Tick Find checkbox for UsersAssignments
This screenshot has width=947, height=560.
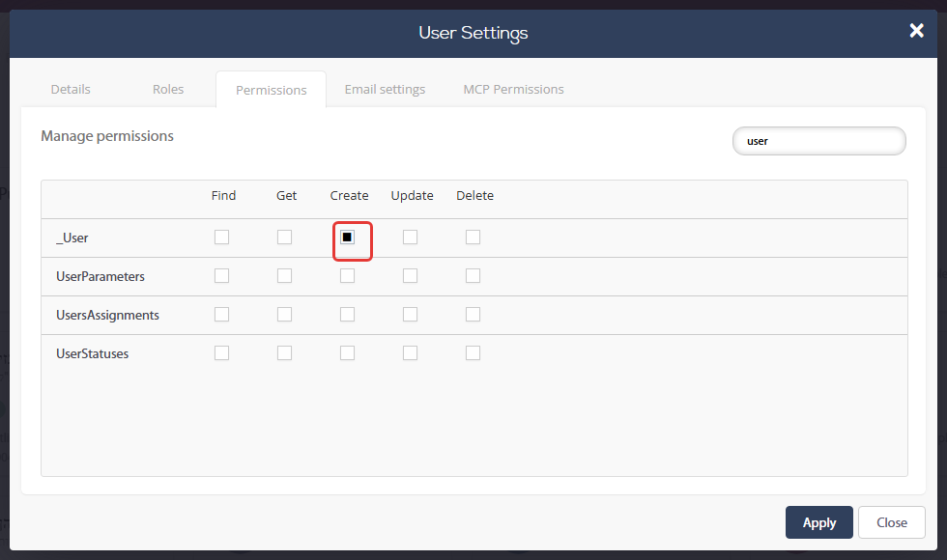(221, 315)
